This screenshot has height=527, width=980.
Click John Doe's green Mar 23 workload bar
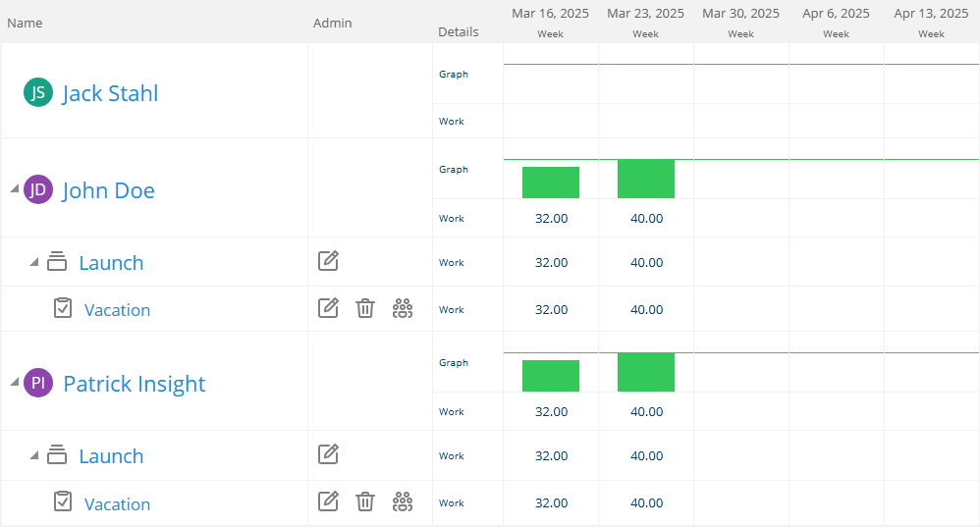click(x=645, y=180)
